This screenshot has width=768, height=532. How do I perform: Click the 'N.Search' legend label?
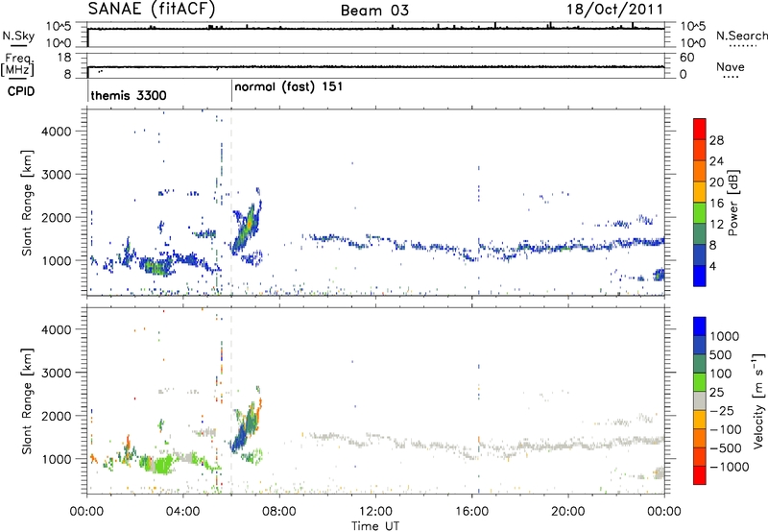(x=741, y=36)
